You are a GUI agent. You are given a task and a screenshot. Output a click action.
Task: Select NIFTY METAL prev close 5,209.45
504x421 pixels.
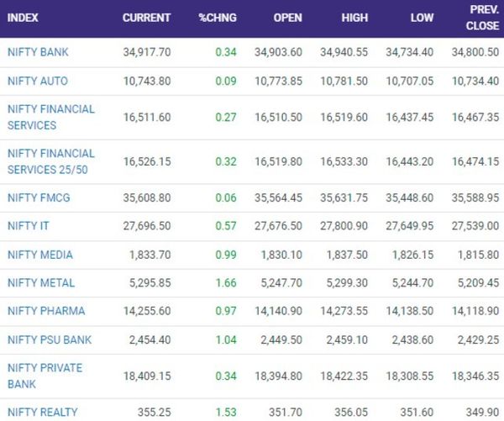coord(479,282)
